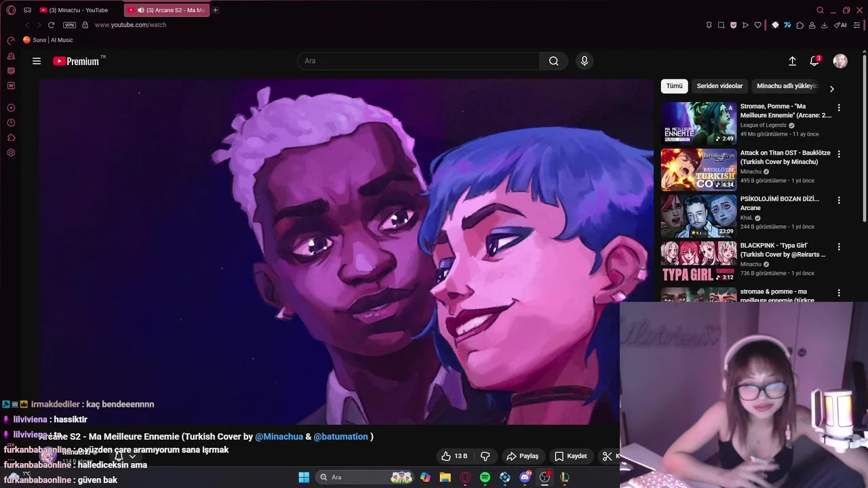Open Discord from the taskbar

[525, 477]
